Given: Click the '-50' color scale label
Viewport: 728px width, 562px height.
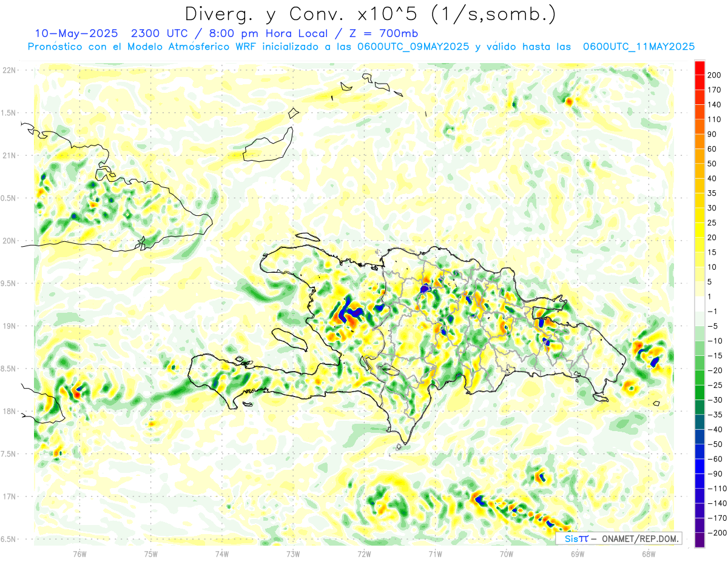Looking at the screenshot, I should 716,444.
